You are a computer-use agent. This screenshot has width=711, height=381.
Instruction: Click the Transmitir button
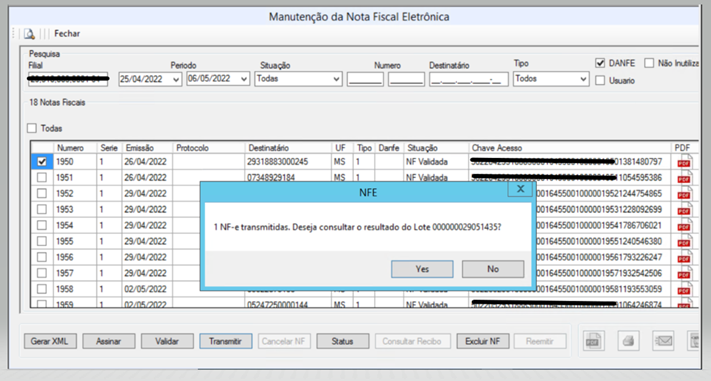tap(225, 341)
